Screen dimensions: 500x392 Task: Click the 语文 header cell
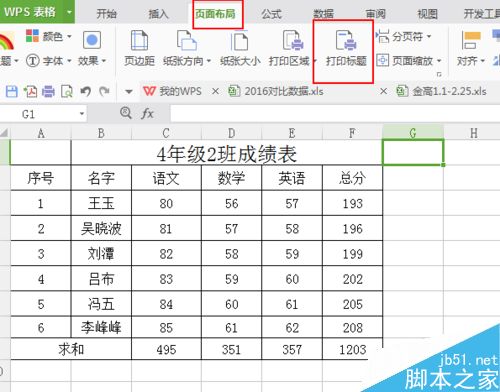click(166, 178)
